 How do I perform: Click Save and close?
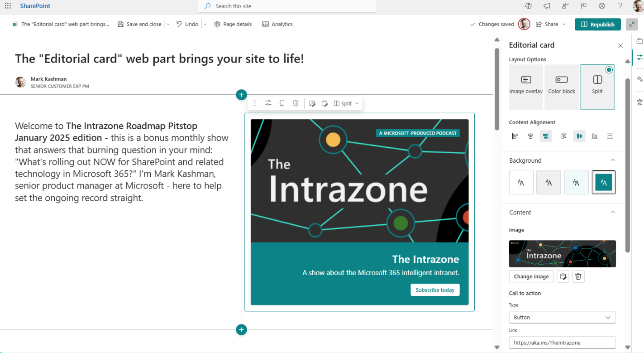pyautogui.click(x=139, y=24)
